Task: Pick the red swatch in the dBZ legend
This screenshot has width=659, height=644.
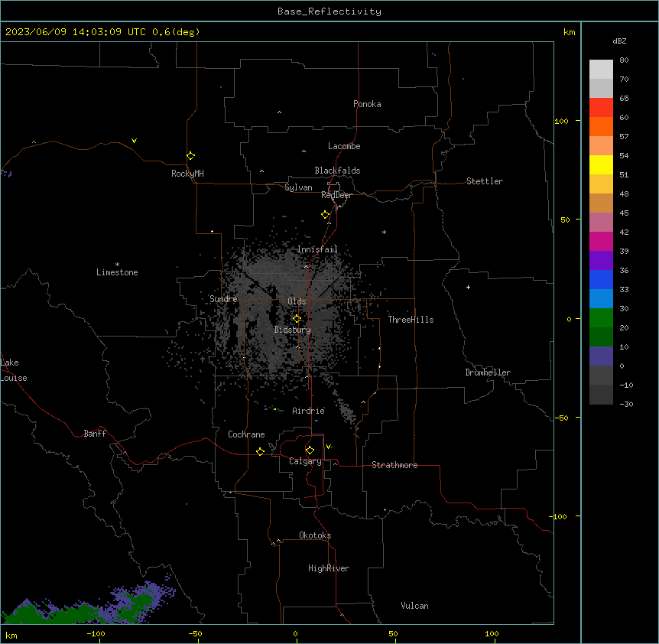Action: (x=601, y=108)
